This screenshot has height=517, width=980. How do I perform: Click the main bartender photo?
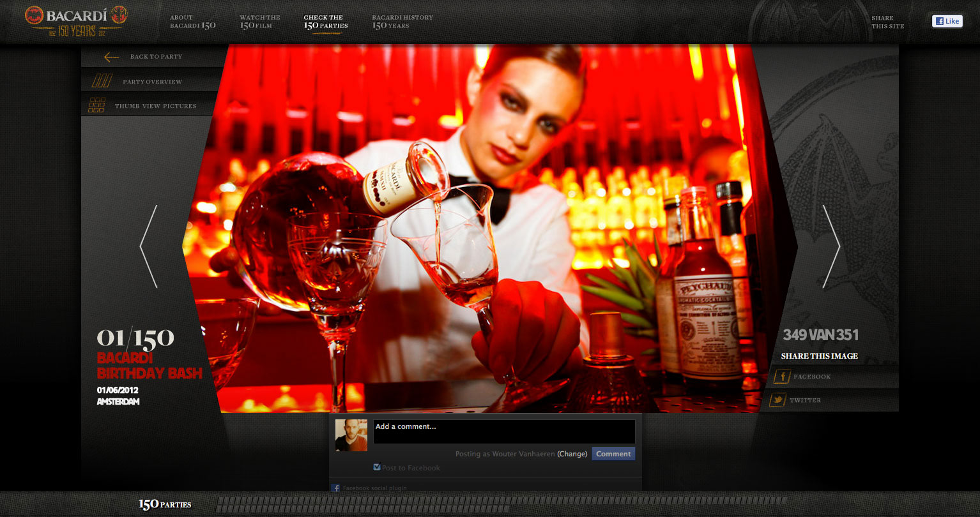pos(490,229)
